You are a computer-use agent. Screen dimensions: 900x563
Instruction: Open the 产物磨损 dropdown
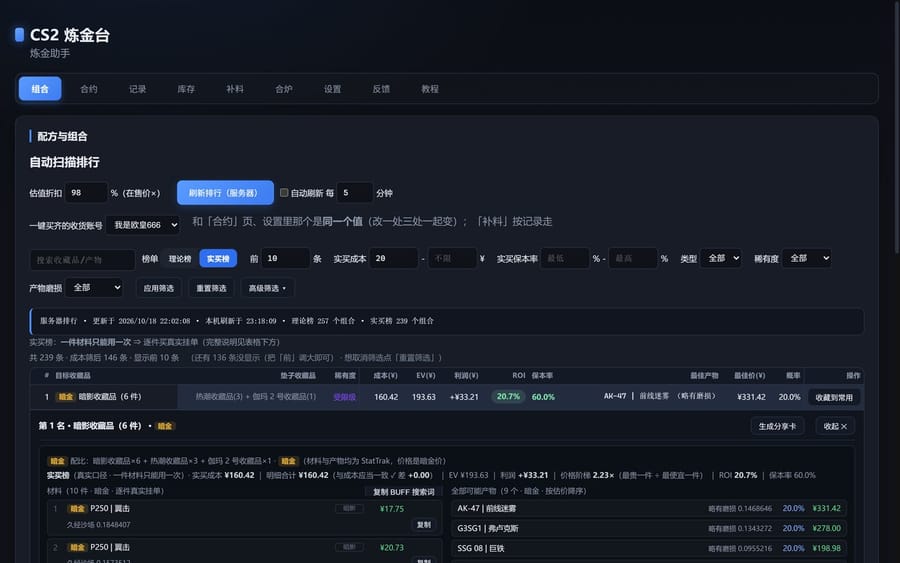pos(94,288)
